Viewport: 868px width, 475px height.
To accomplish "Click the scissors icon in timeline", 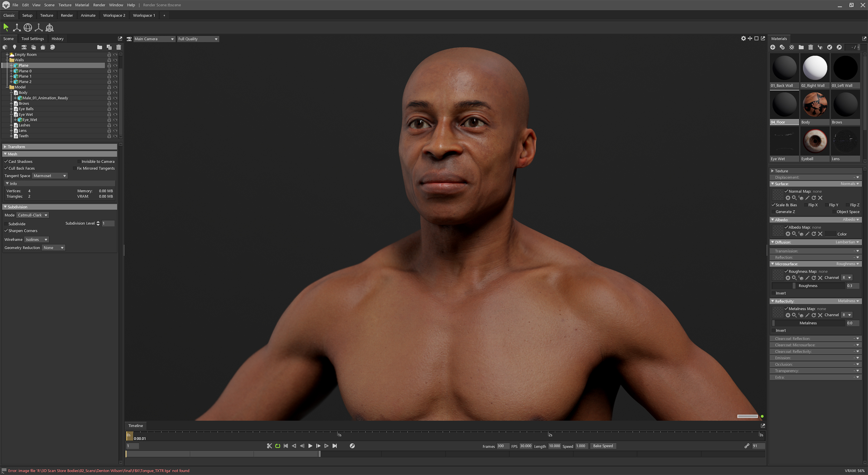I will (269, 446).
